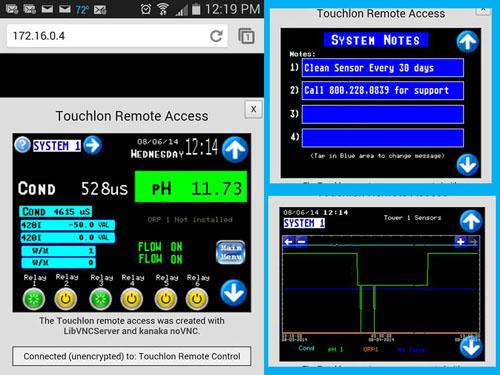This screenshot has height=375, width=500.
Task: Tap the green pH 11.73 reading
Action: [191, 187]
